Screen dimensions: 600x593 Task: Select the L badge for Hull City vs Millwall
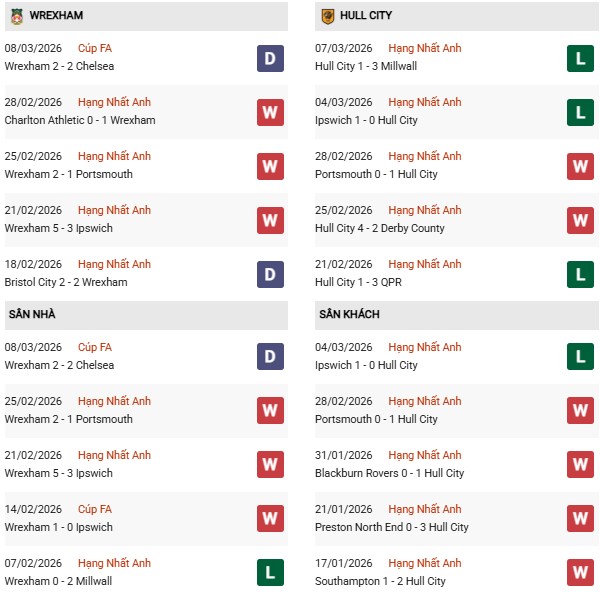tap(580, 58)
